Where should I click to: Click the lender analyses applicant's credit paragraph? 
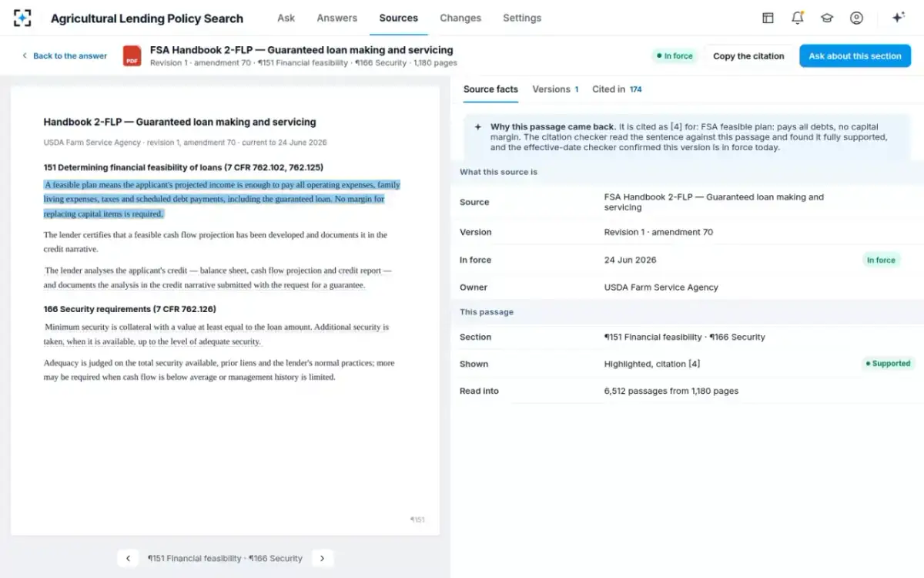[218, 277]
